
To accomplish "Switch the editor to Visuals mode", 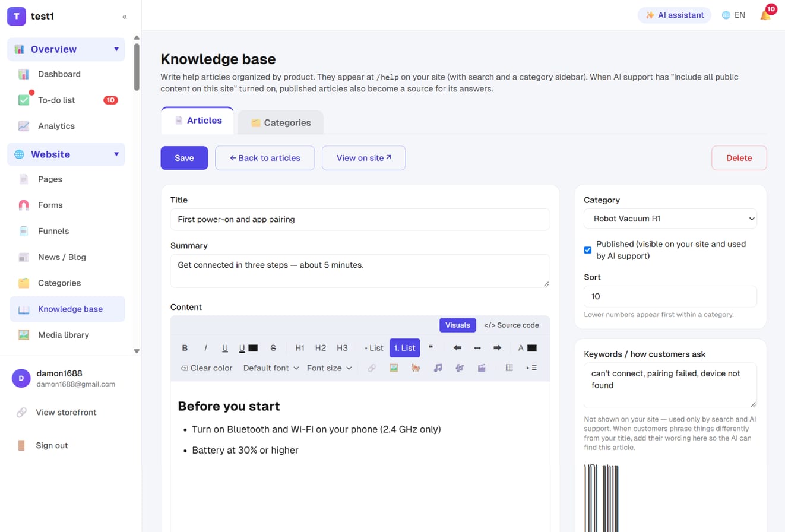I will click(457, 325).
